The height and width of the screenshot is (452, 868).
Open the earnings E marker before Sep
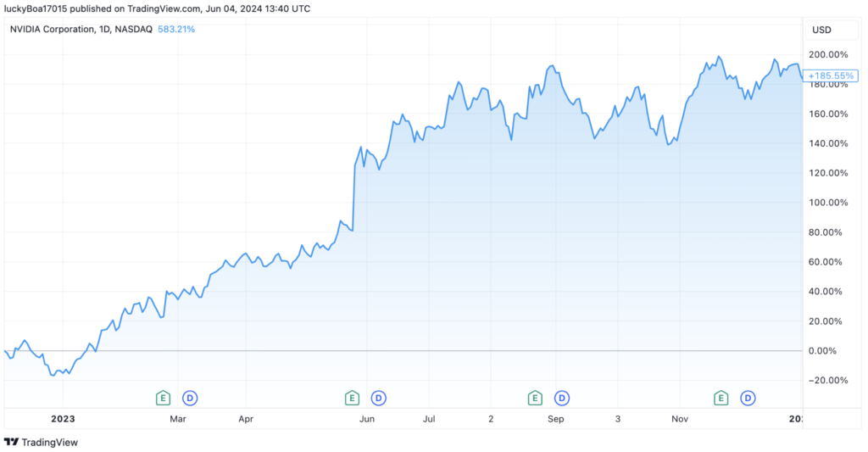pos(535,397)
